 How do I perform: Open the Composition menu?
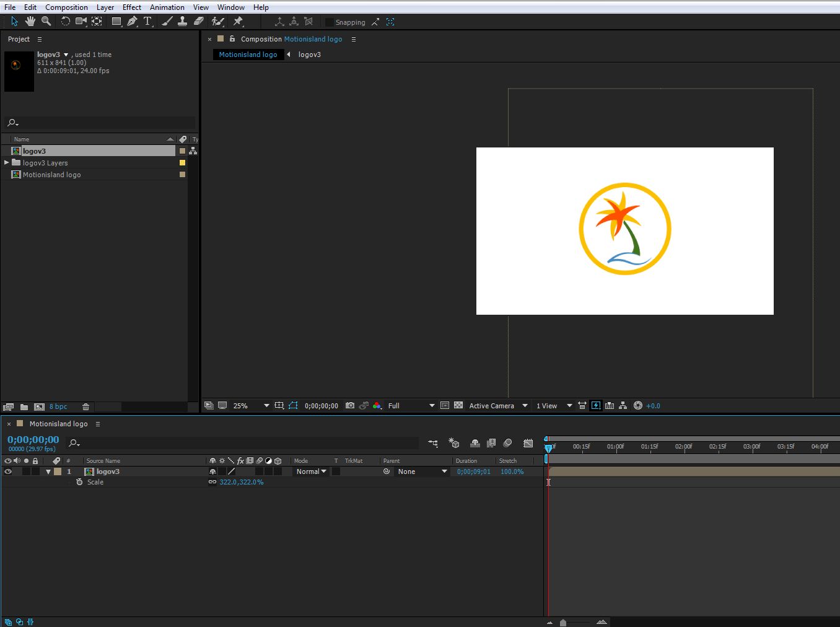coord(66,7)
